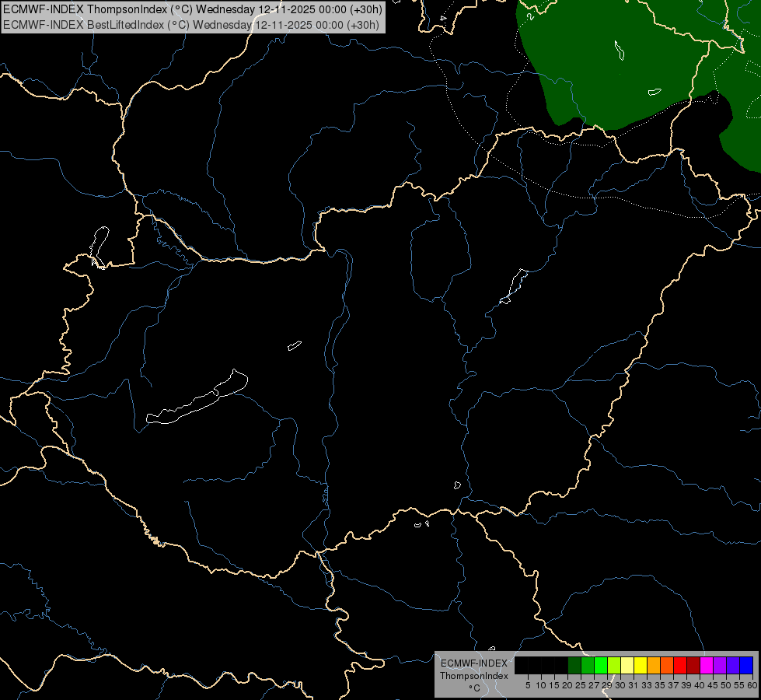Click the amber 33–35 legend swatch
This screenshot has height=700, width=761.
pos(654,665)
